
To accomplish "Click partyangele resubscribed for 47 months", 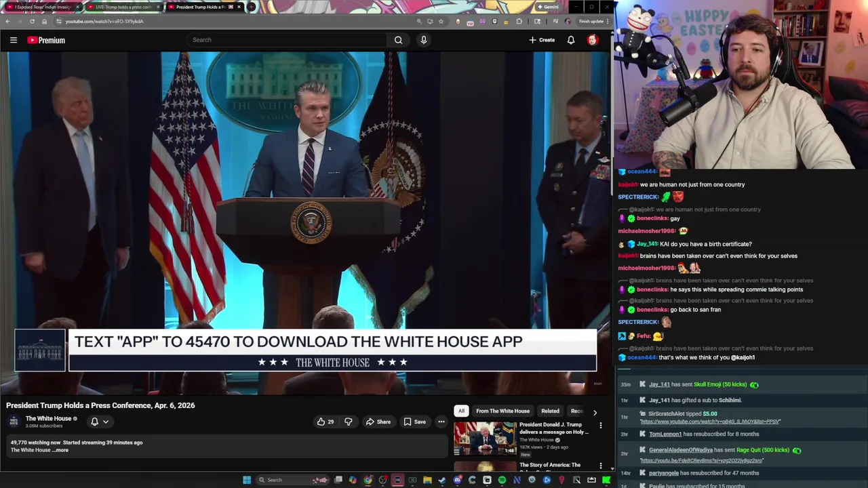I will pyautogui.click(x=704, y=473).
